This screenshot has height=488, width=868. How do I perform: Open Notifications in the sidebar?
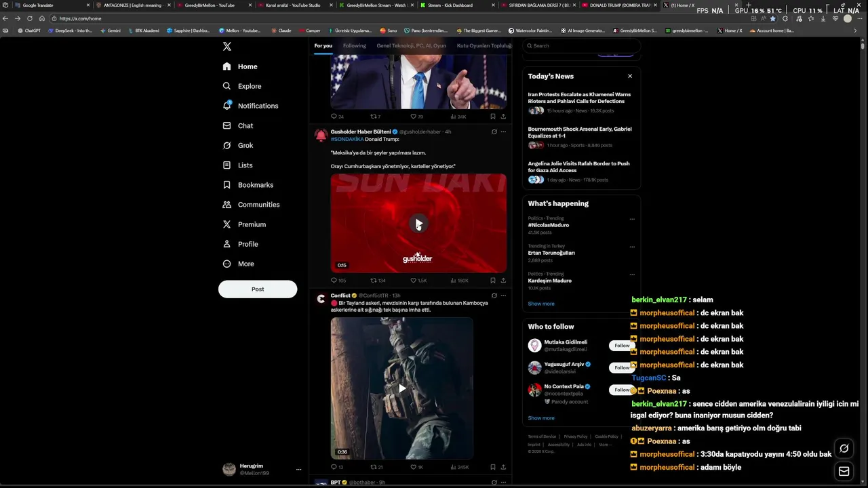tap(250, 106)
